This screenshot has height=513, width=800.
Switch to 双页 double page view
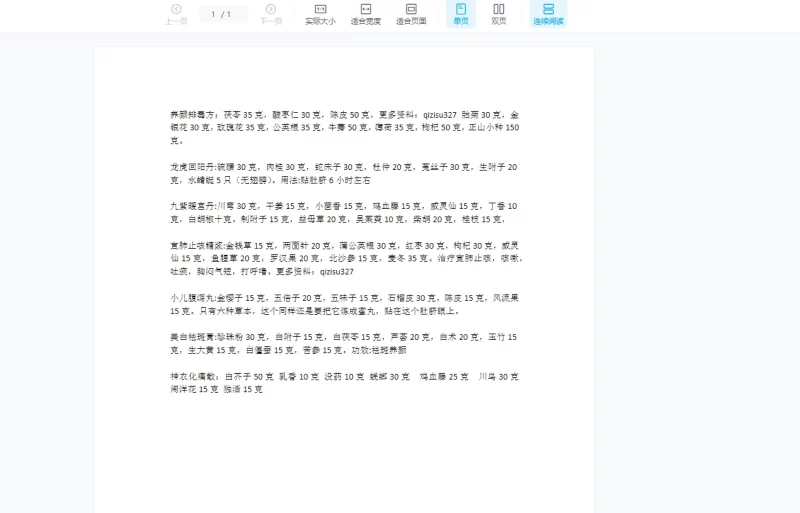coord(498,9)
